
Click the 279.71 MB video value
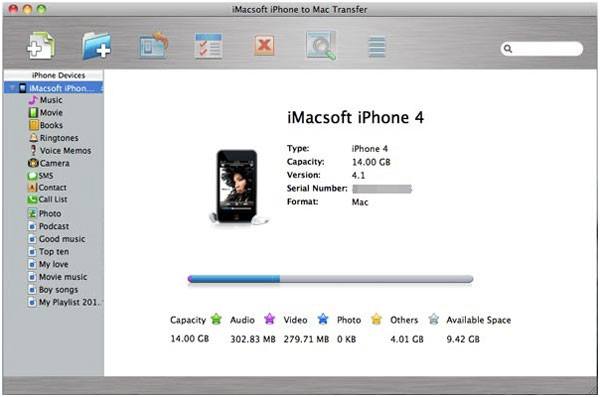click(x=306, y=339)
